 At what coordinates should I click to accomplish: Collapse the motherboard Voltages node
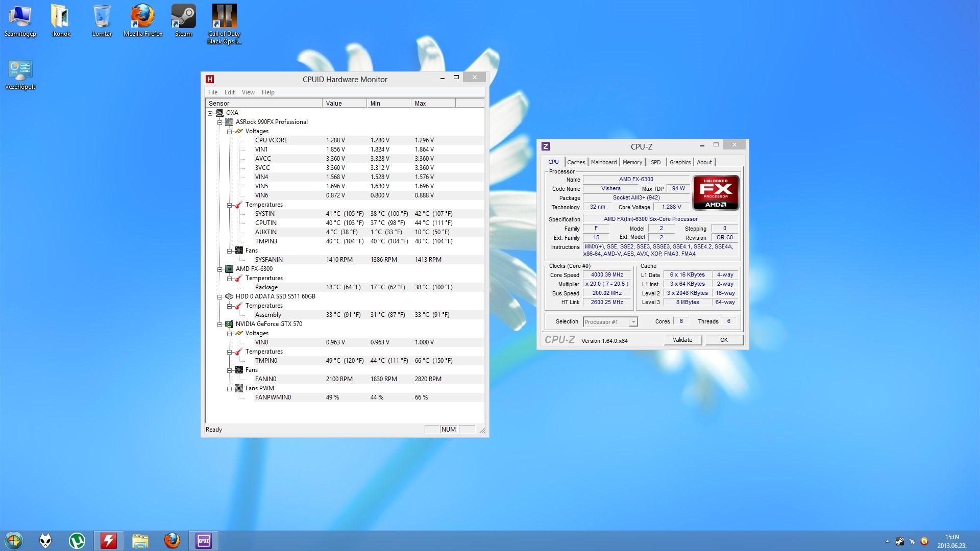coord(229,131)
